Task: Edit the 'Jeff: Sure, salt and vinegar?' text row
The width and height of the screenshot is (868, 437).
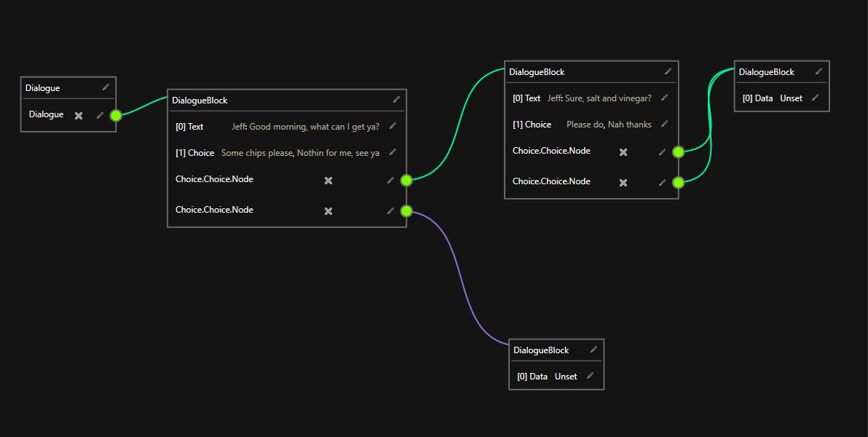Action: tap(664, 98)
